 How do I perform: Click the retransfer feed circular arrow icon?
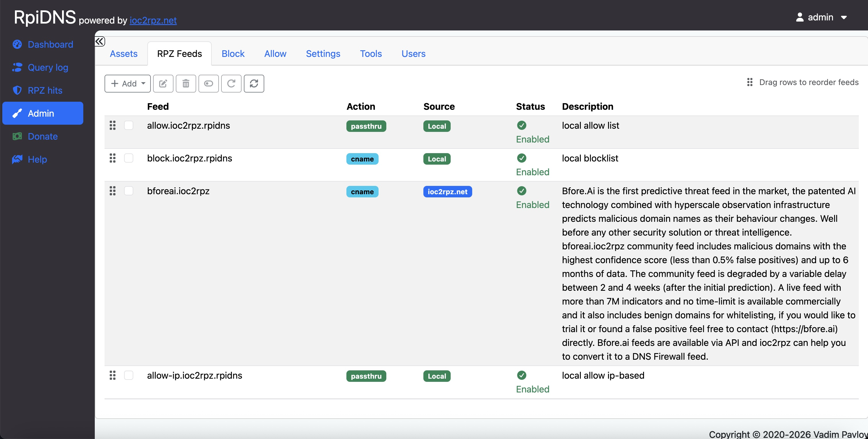click(x=231, y=84)
